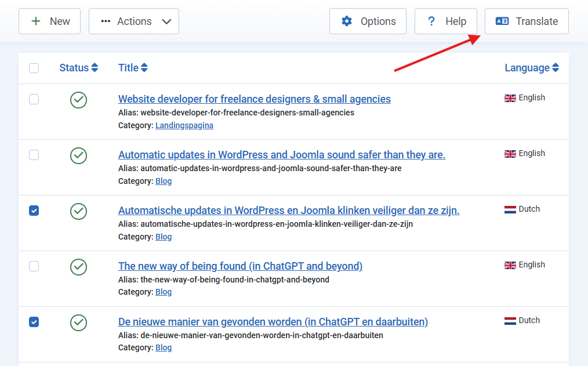Select all articles with header checkbox
Image resolution: width=588 pixels, height=366 pixels.
(x=34, y=68)
